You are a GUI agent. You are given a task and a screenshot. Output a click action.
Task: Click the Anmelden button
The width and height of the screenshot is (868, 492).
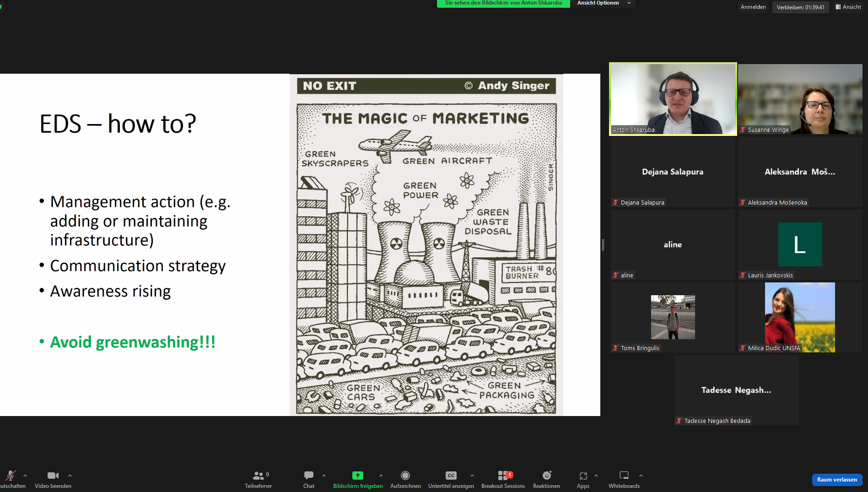click(753, 7)
